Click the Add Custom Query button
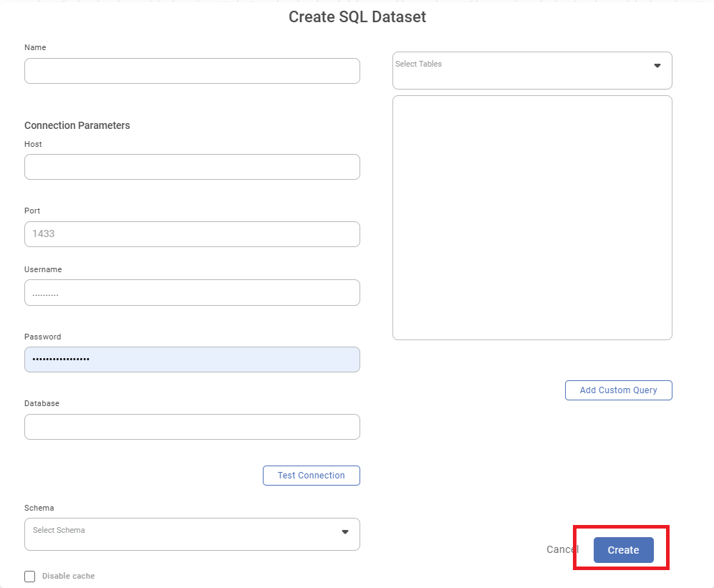The image size is (714, 588). point(618,390)
